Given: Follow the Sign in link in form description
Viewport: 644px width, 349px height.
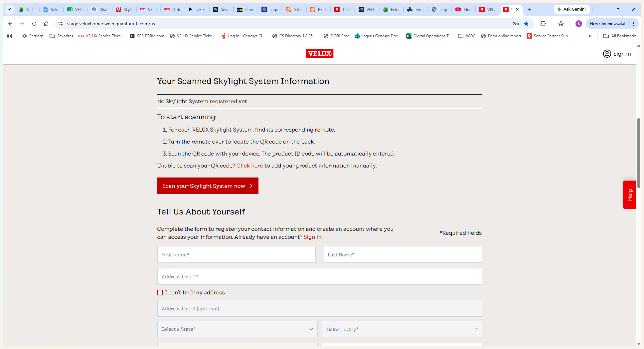Looking at the screenshot, I should (312, 237).
